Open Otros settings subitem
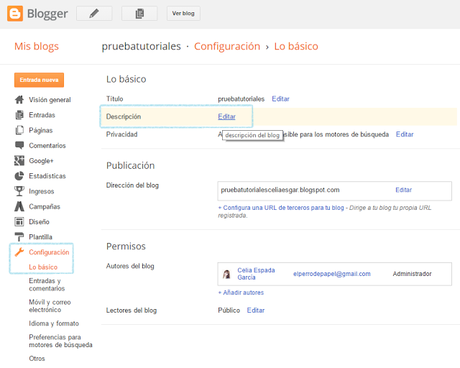Image resolution: width=460 pixels, height=368 pixels. (37, 358)
